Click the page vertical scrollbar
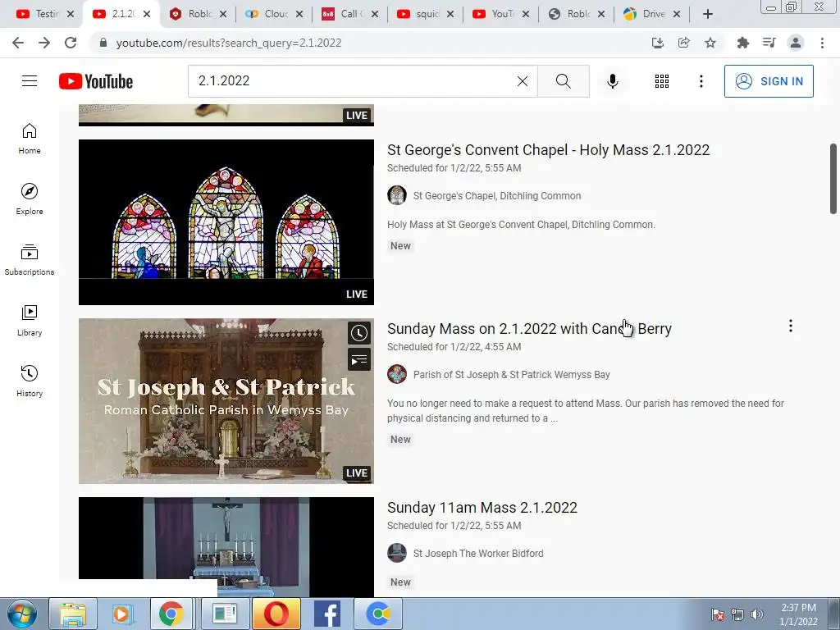 click(833, 178)
